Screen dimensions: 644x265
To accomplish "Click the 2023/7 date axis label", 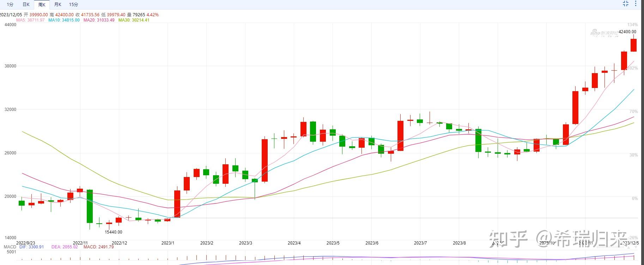I will click(420, 243).
